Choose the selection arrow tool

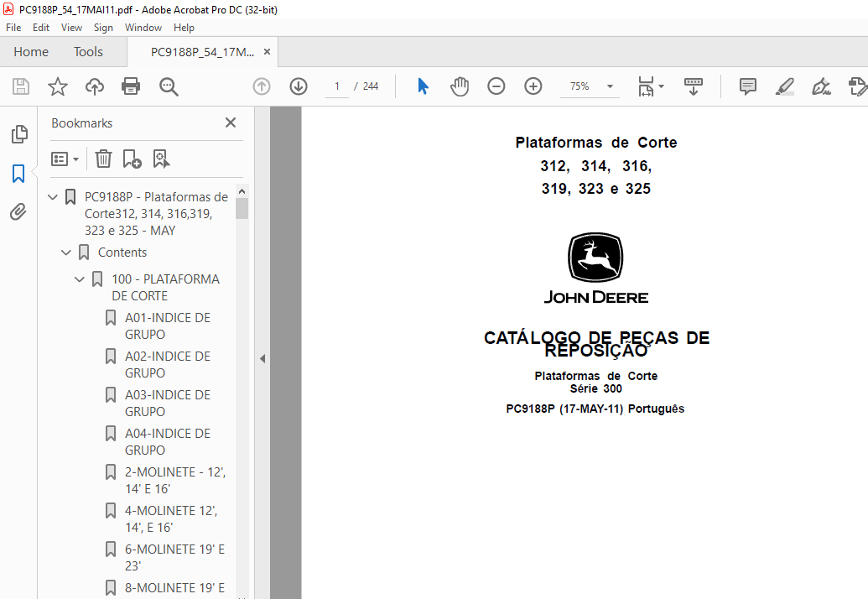pyautogui.click(x=423, y=86)
